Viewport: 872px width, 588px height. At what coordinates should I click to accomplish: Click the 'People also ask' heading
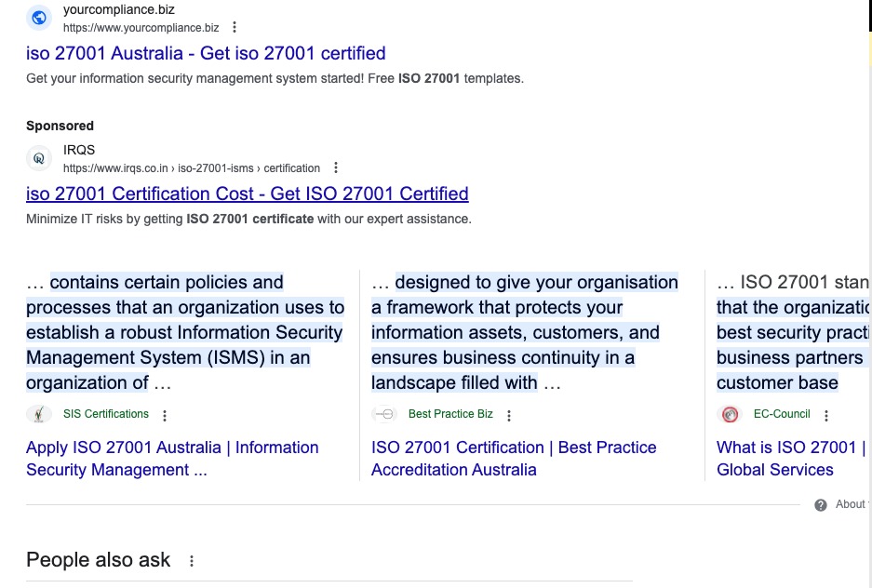[99, 560]
